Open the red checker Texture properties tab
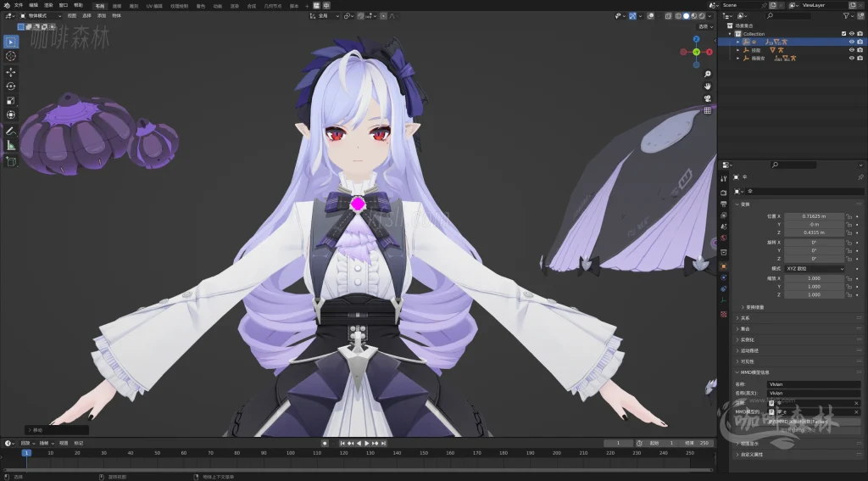Image resolution: width=868 pixels, height=481 pixels. [724, 314]
